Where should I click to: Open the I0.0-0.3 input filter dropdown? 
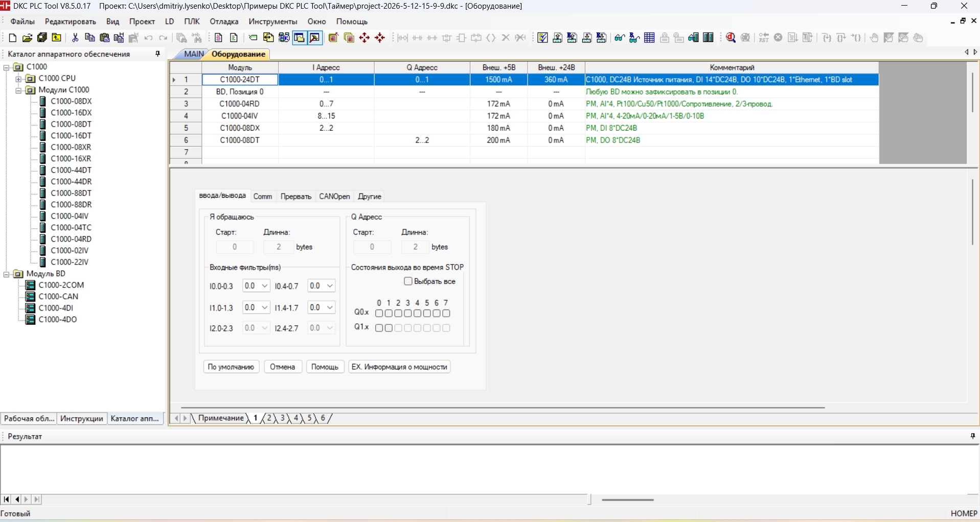257,286
